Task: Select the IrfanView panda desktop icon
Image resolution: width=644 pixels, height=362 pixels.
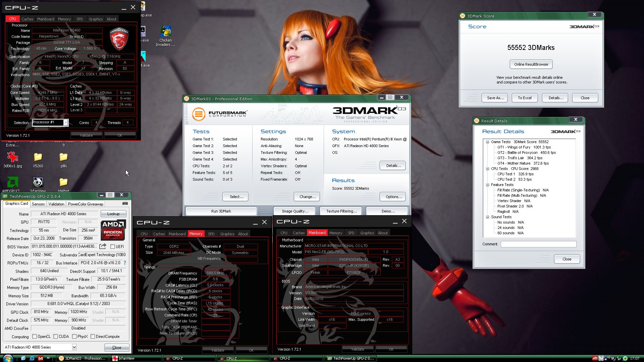Action: (x=38, y=183)
